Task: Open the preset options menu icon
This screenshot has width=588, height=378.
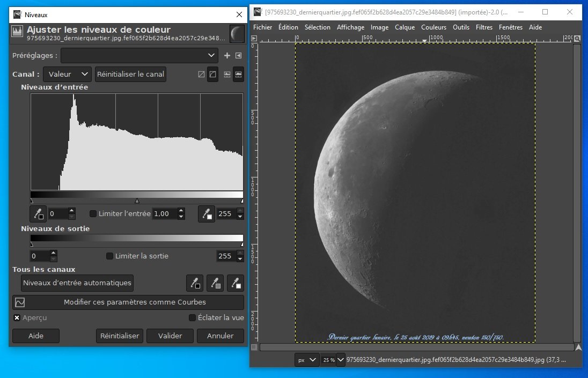Action: (x=239, y=55)
